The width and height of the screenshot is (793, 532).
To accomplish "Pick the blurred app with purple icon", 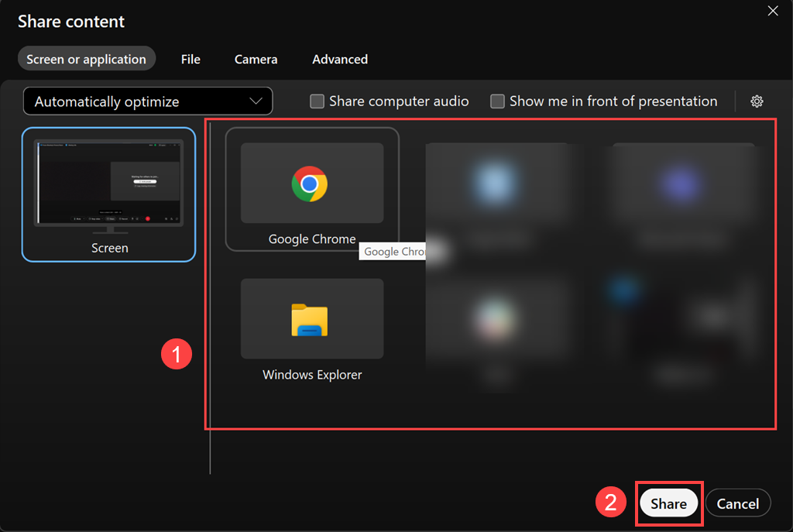I will pyautogui.click(x=683, y=184).
